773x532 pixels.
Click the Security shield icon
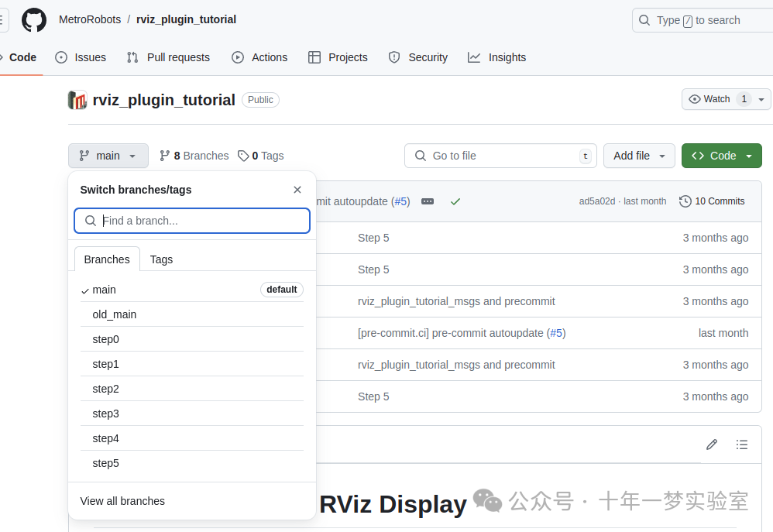click(394, 57)
